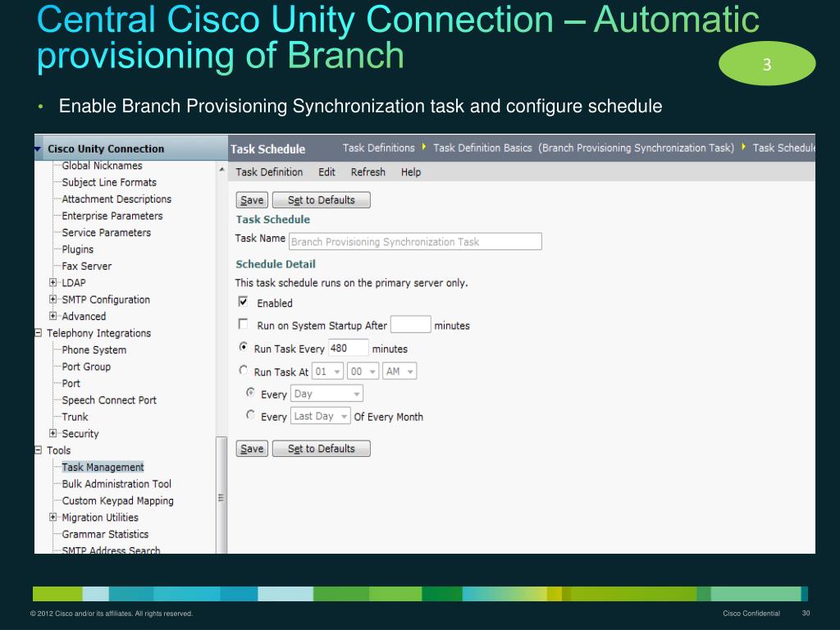This screenshot has height=630, width=840.
Task: Open the Last Day dropdown
Action: [x=321, y=416]
